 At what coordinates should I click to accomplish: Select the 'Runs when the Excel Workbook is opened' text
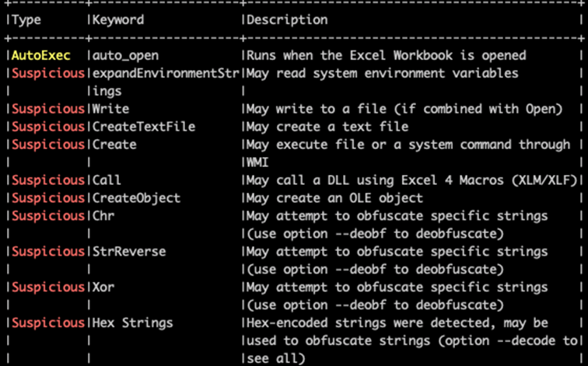(387, 55)
